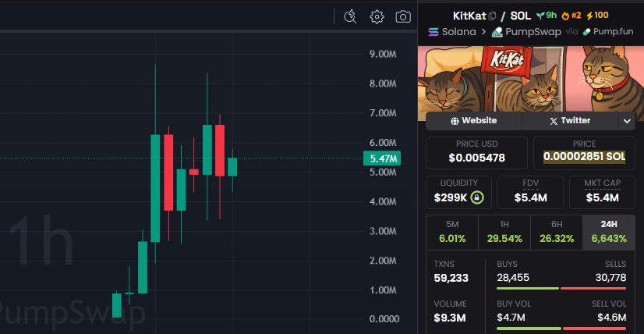Click the SOL quote token label
Viewport: 644px width, 334px height.
[x=520, y=16]
